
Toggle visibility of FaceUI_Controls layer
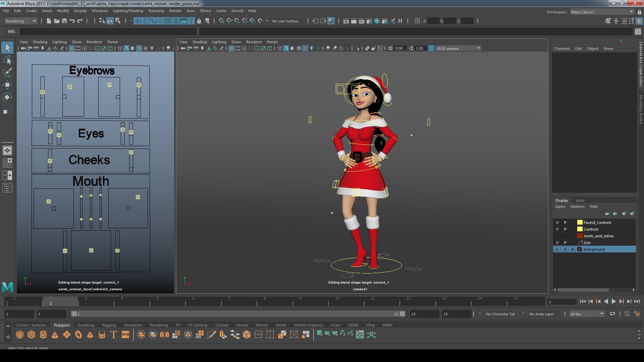pos(557,223)
